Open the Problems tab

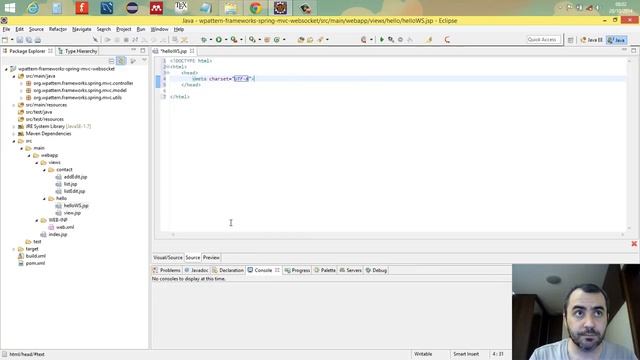click(167, 270)
